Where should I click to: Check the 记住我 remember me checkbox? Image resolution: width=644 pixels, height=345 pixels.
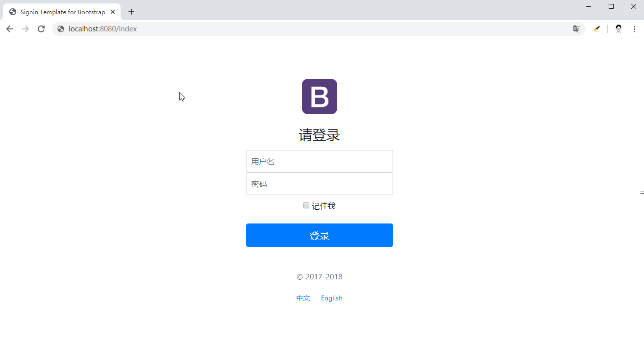(x=306, y=206)
